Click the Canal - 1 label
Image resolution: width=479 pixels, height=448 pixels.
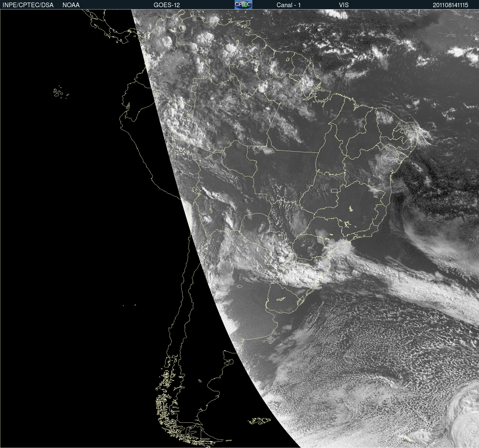pos(289,5)
